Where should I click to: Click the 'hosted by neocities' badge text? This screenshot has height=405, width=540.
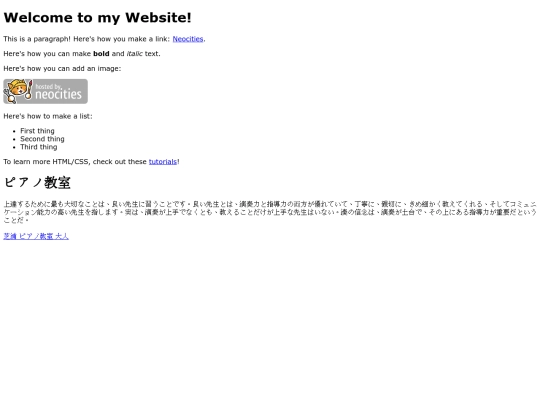pyautogui.click(x=58, y=92)
